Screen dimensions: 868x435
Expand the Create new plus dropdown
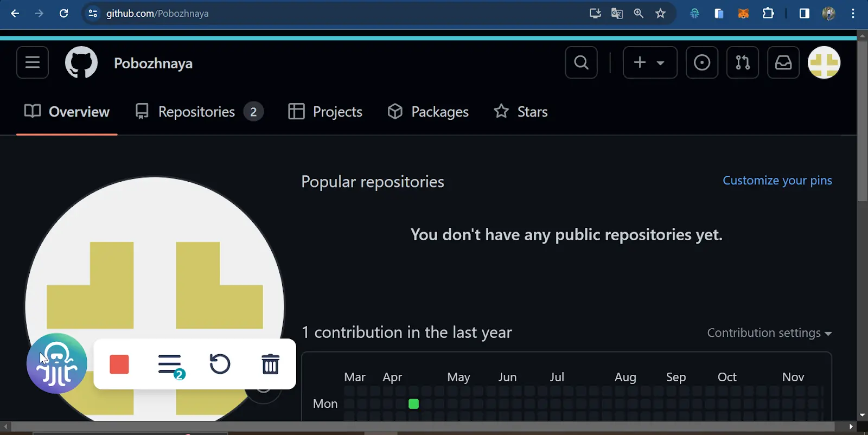click(650, 62)
